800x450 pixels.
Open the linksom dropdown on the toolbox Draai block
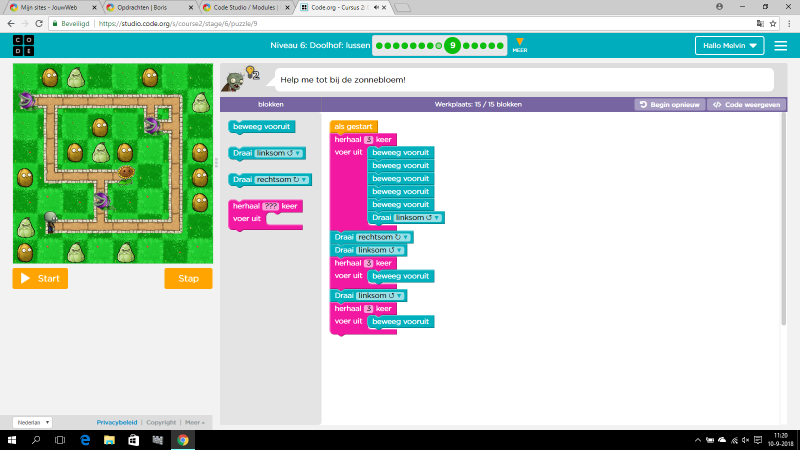279,153
